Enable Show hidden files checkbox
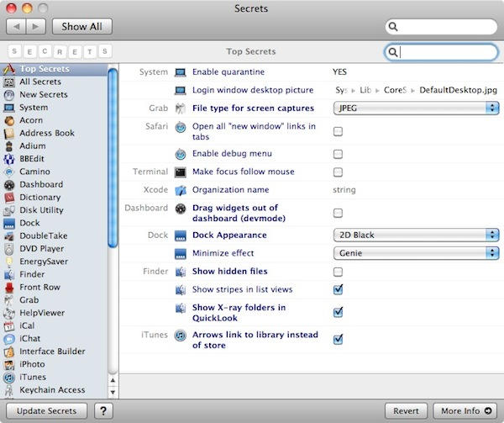The height and width of the screenshot is (423, 504). [x=338, y=272]
